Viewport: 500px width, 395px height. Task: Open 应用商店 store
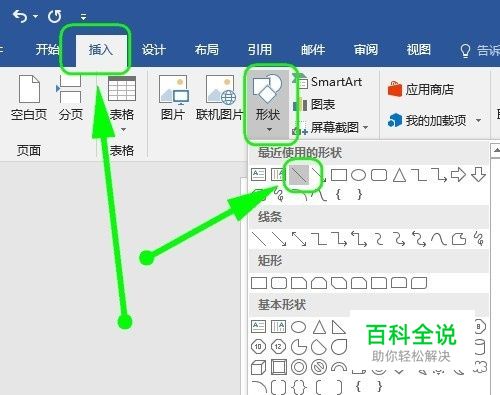pyautogui.click(x=421, y=89)
